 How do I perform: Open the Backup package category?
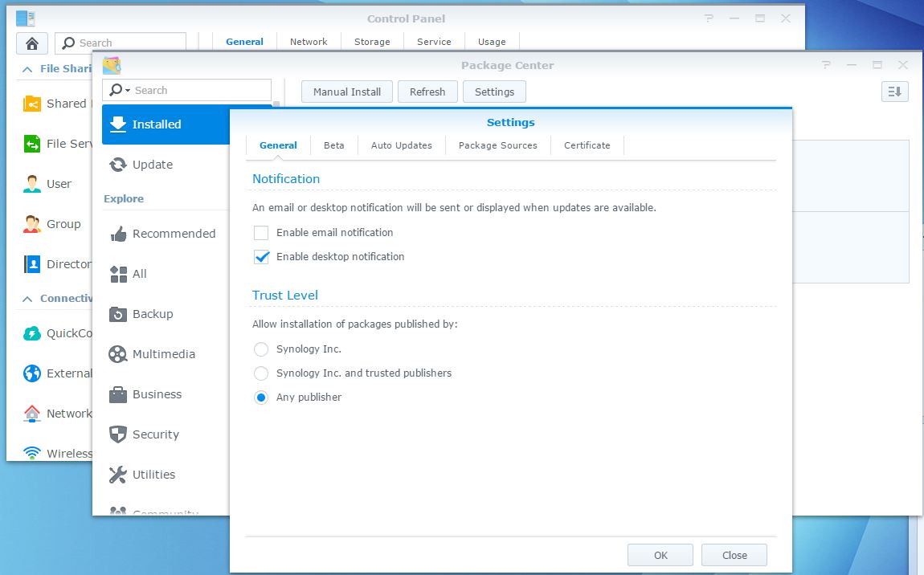point(153,314)
